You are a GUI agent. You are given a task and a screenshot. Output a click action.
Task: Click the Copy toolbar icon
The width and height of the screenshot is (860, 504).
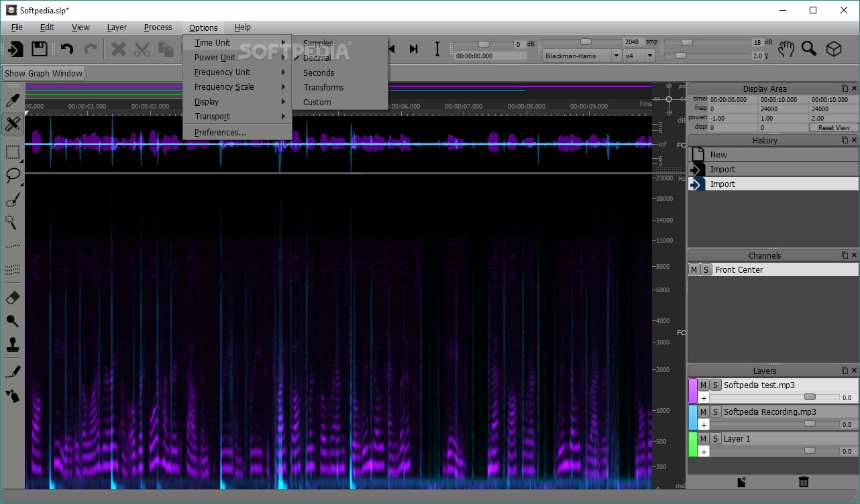point(165,49)
